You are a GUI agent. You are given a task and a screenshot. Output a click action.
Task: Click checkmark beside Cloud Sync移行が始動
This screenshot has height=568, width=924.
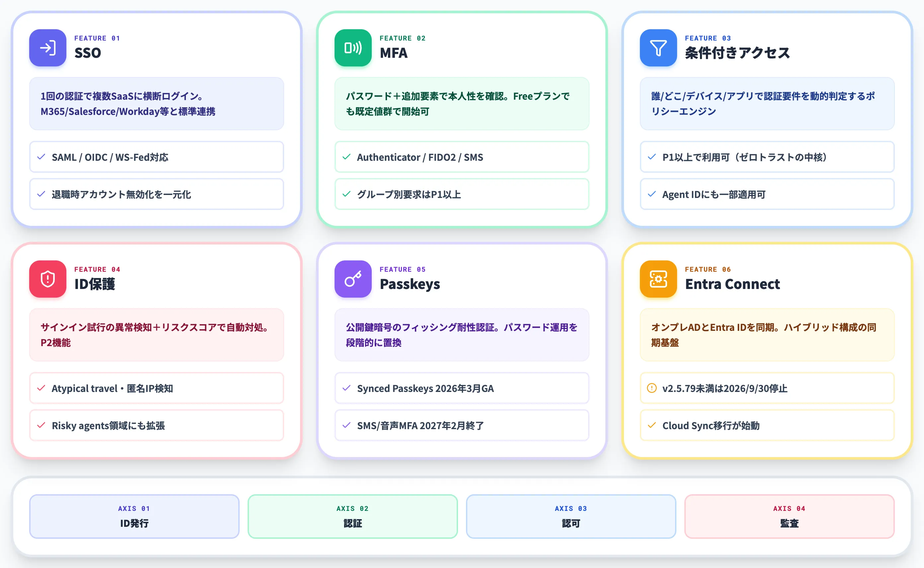point(652,425)
